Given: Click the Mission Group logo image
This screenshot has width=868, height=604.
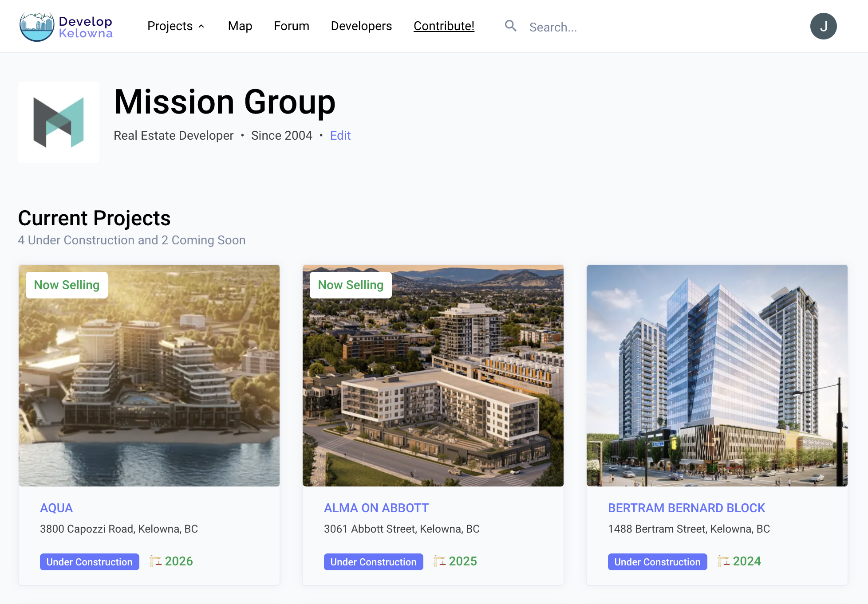Looking at the screenshot, I should coord(59,122).
